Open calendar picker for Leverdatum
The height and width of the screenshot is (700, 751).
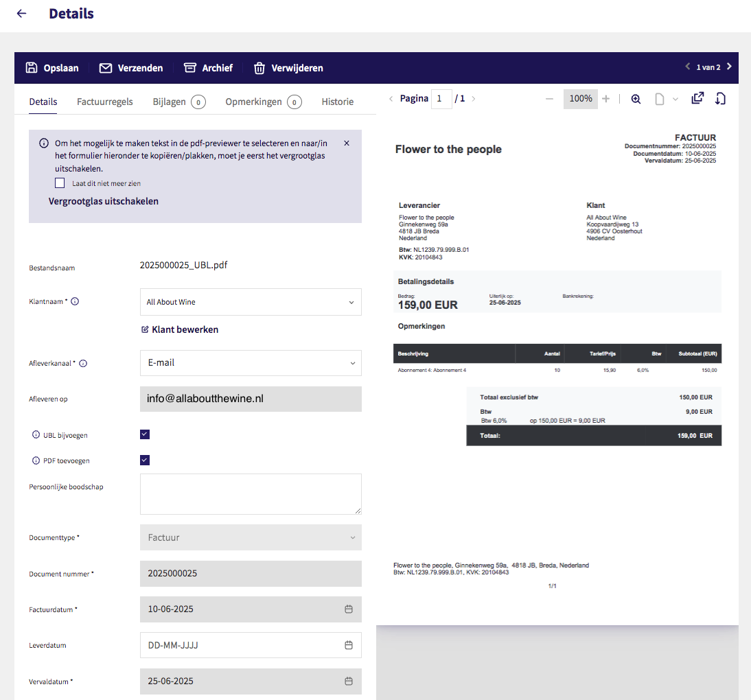pos(348,645)
